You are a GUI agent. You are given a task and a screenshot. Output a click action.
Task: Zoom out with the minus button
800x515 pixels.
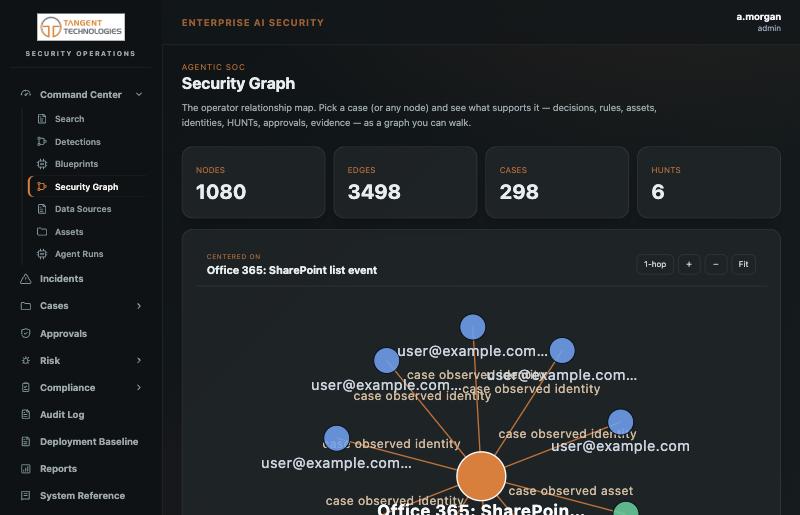pyautogui.click(x=716, y=264)
